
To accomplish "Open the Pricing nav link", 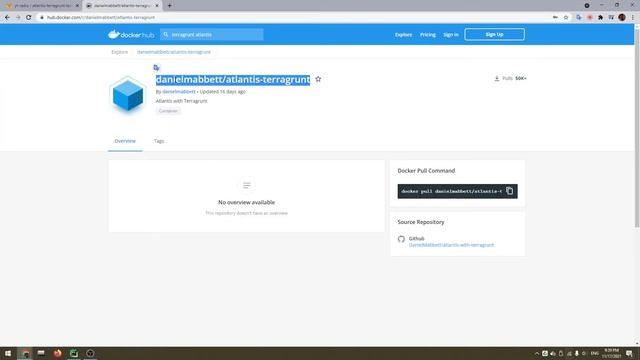I will point(428,35).
